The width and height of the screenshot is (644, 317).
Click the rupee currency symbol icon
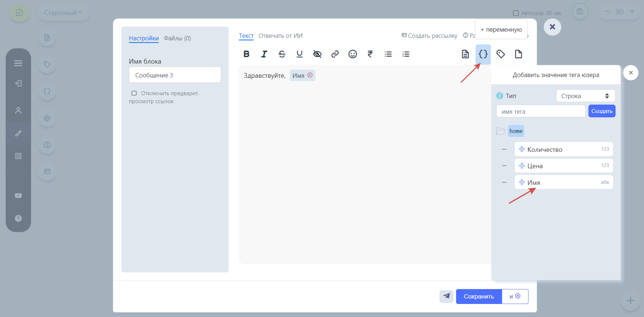coord(370,54)
